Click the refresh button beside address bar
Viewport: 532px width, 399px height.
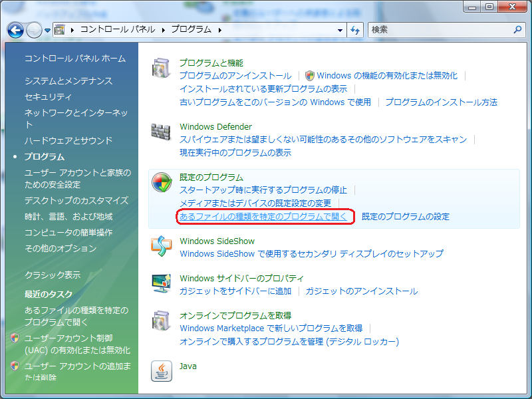[x=355, y=30]
